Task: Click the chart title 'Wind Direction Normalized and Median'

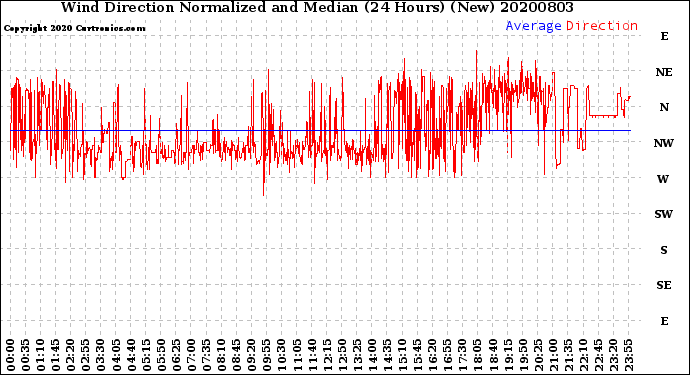Action: [209, 7]
